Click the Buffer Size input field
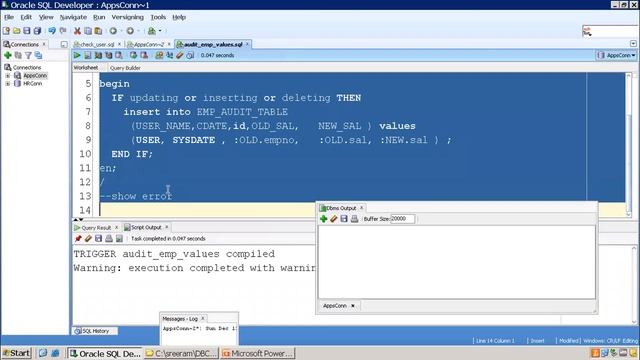Screen dimensions: 640x360 click(402, 219)
